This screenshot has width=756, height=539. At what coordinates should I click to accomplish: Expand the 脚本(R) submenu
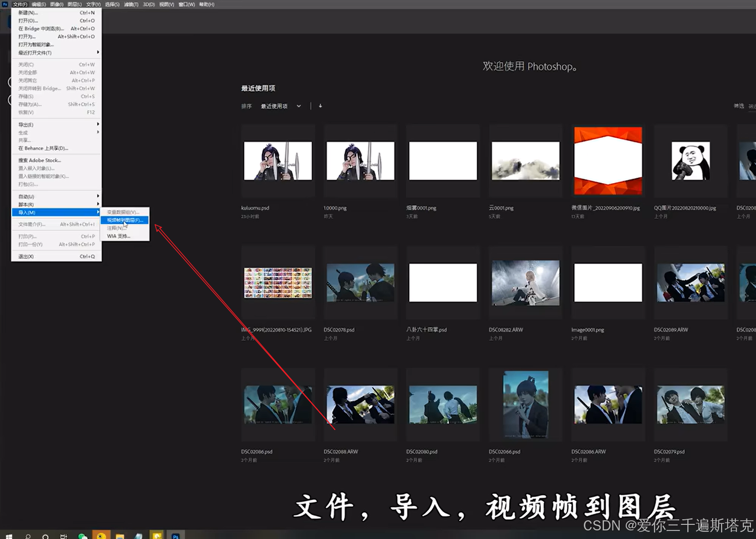coord(57,204)
